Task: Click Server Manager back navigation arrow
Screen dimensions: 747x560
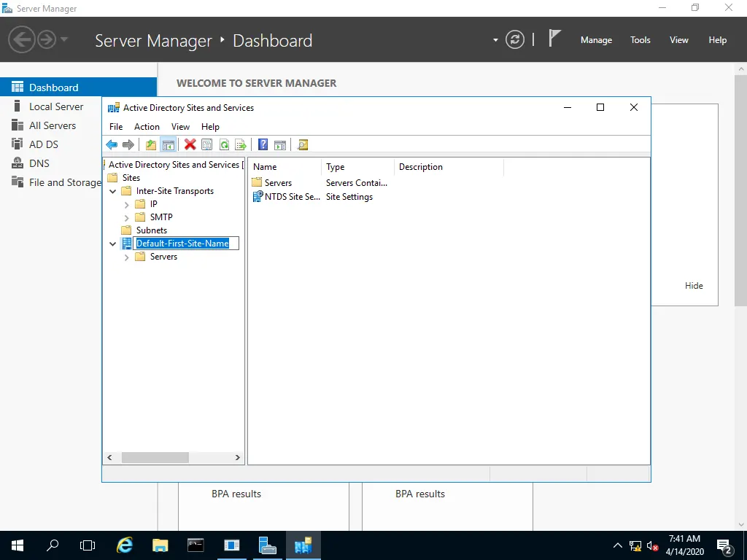Action: coord(21,39)
